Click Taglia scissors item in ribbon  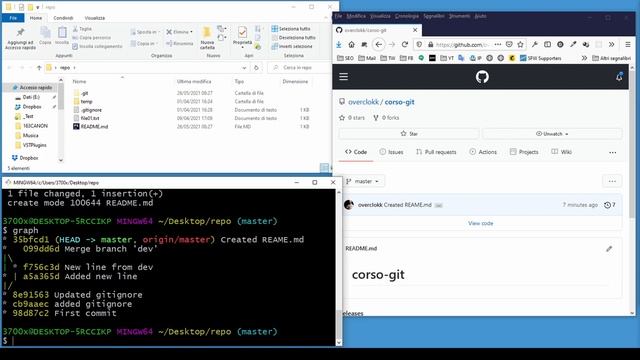pyautogui.click(x=82, y=29)
